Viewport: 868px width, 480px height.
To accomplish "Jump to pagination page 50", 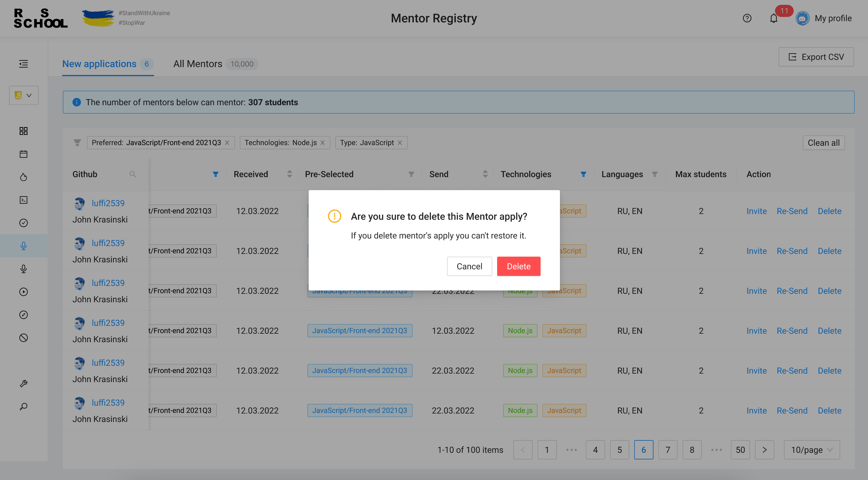I will [x=740, y=450].
